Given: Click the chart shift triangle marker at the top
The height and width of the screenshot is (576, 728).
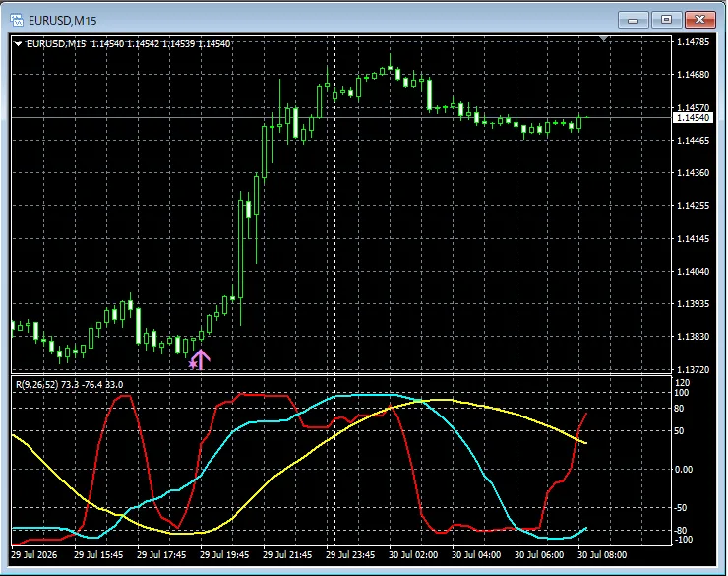Looking at the screenshot, I should pyautogui.click(x=603, y=39).
